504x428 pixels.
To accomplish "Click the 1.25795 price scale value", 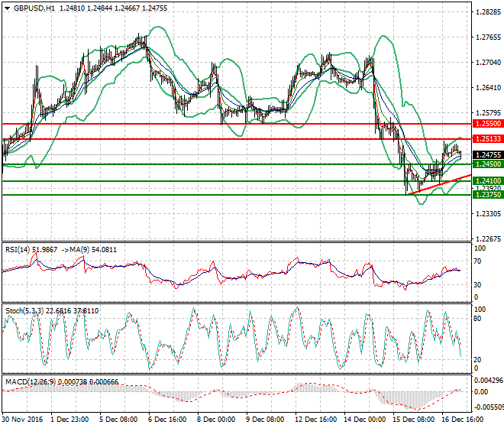I will coord(488,113).
